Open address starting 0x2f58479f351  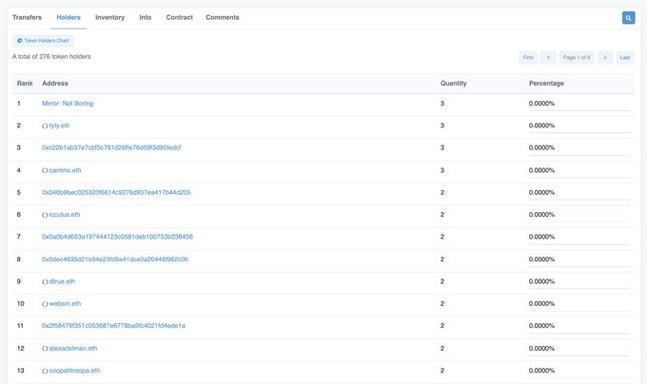tap(114, 326)
